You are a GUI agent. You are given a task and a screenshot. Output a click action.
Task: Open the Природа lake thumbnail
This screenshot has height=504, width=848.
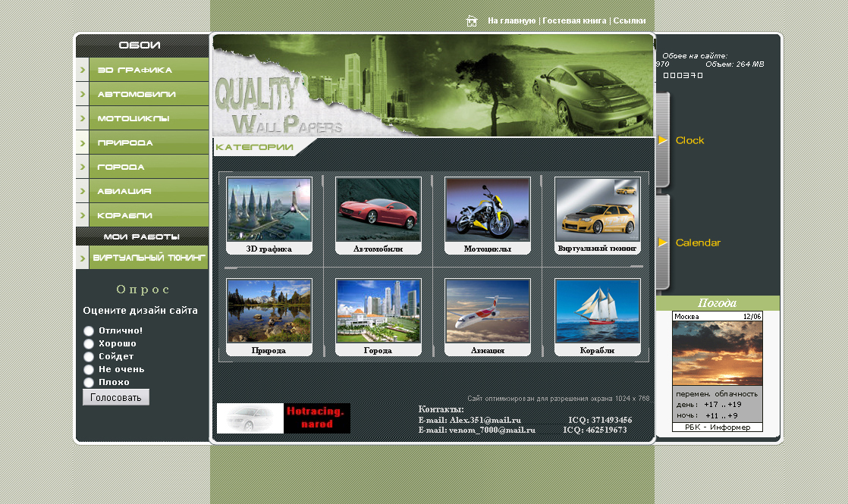point(269,311)
